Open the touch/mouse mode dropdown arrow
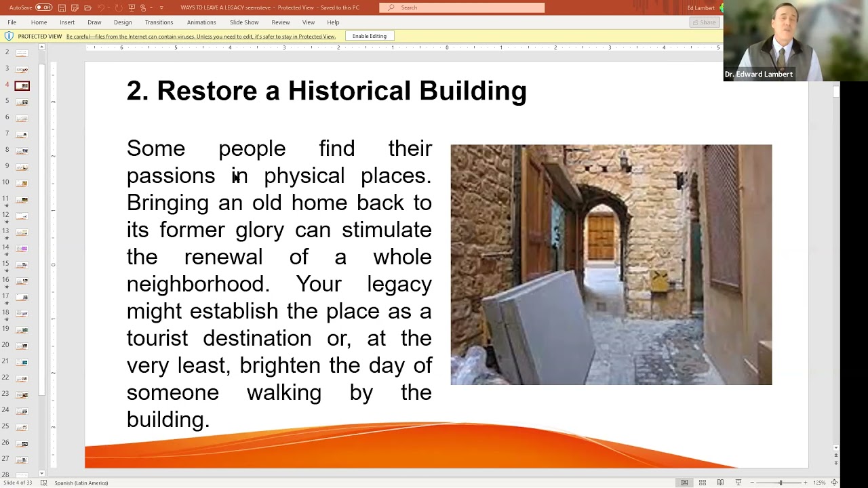This screenshot has width=868, height=488. [151, 7]
